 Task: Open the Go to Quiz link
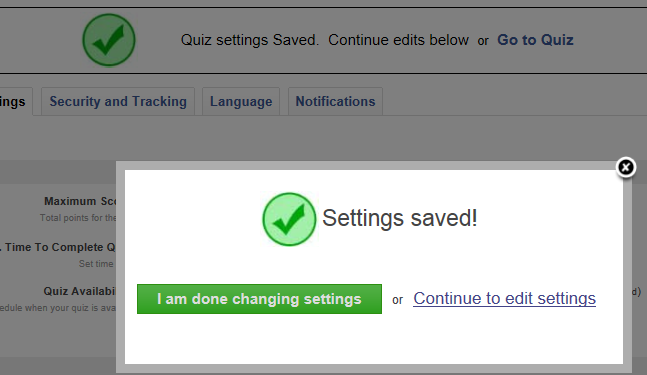pos(535,40)
